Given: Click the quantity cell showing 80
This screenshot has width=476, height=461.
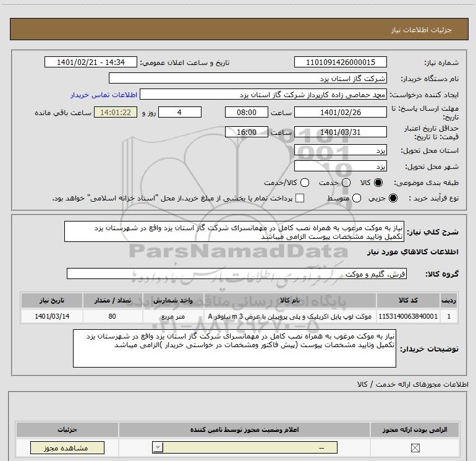Looking at the screenshot, I should [113, 316].
